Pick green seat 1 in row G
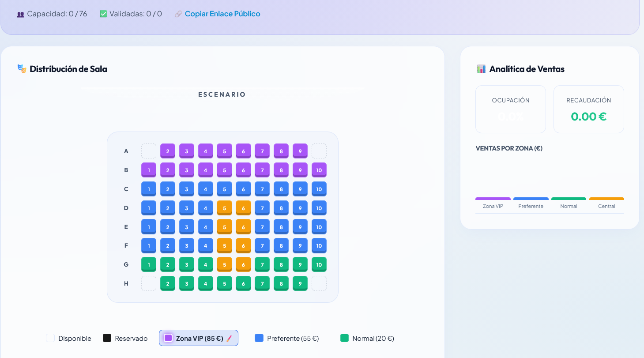Image resolution: width=644 pixels, height=358 pixels. (x=149, y=264)
